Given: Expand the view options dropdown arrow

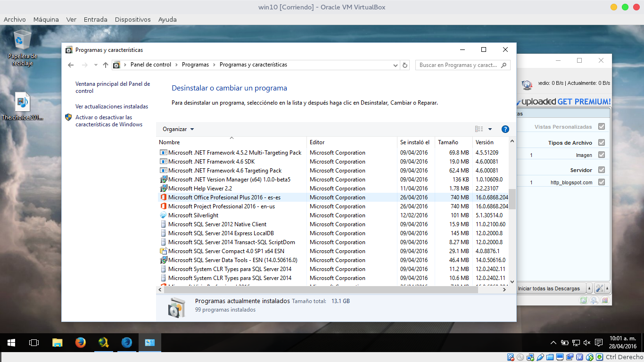Looking at the screenshot, I should pos(490,129).
